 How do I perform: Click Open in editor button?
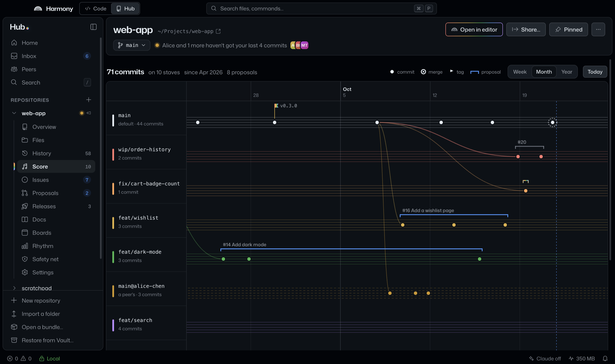point(474,29)
